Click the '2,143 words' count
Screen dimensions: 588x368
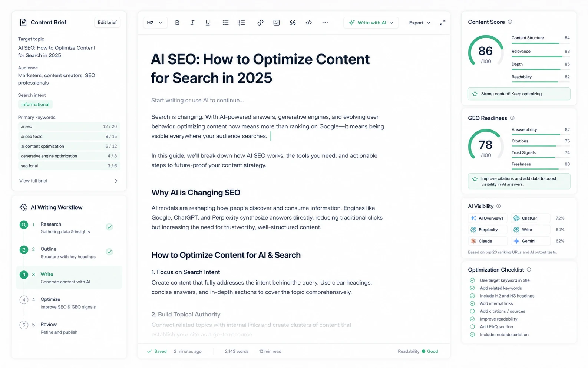coord(237,351)
